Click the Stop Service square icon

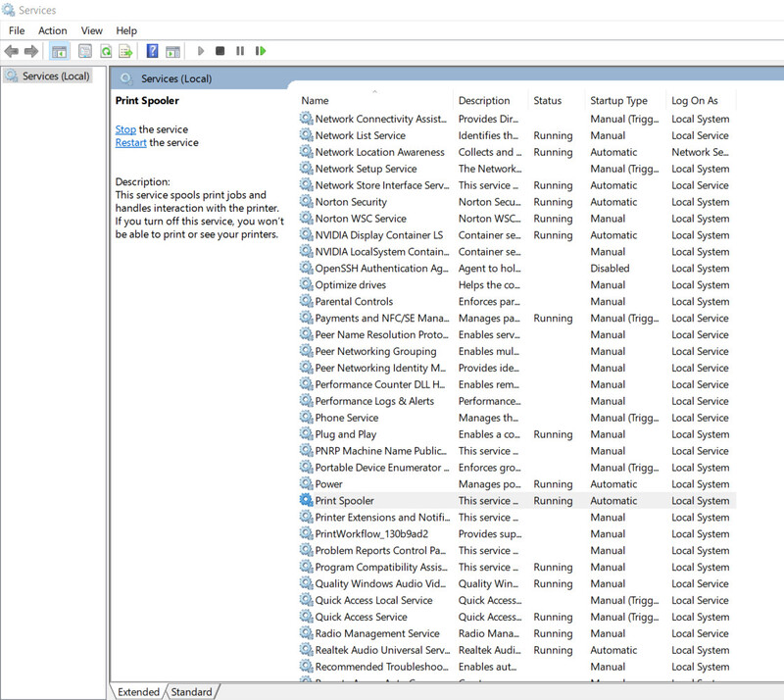pos(220,51)
